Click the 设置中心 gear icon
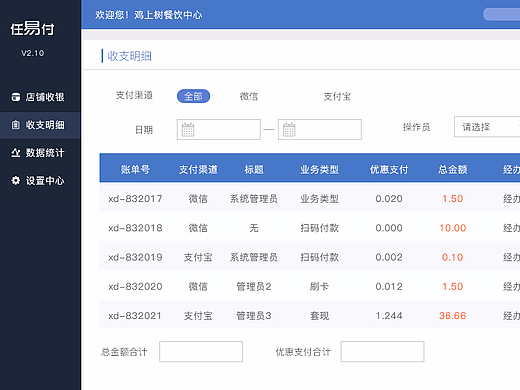This screenshot has height=390, width=520. pos(16,181)
